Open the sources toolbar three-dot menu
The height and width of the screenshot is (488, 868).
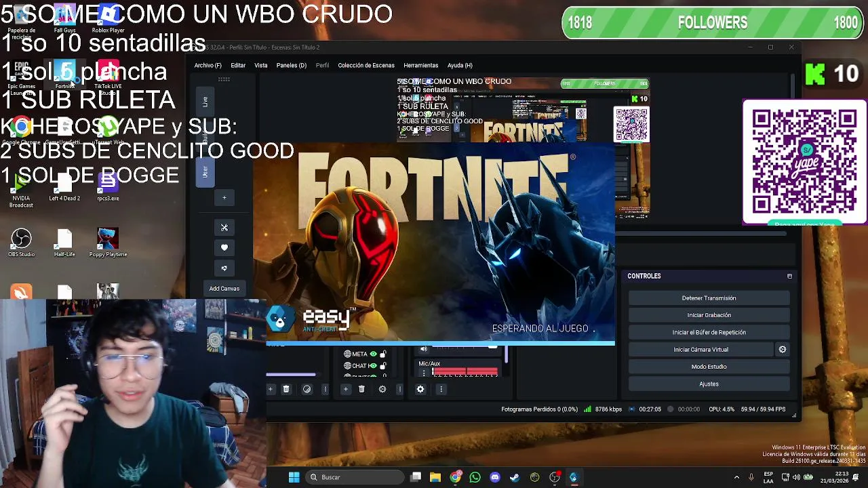click(x=399, y=389)
